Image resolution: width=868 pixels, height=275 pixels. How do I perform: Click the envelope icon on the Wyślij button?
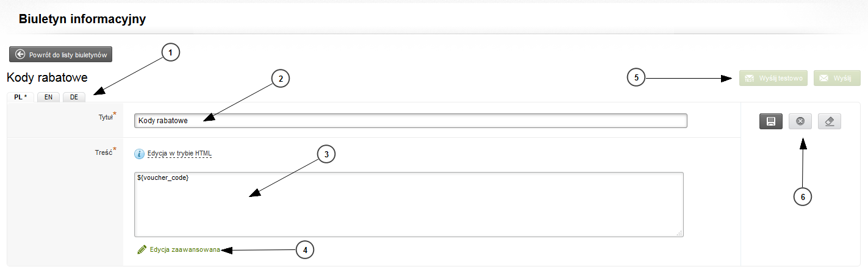click(x=824, y=78)
